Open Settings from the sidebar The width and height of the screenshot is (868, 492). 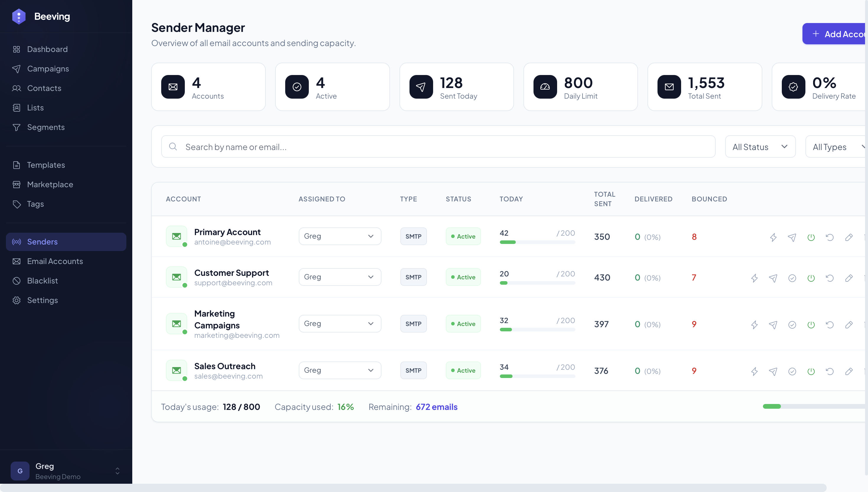tap(43, 300)
